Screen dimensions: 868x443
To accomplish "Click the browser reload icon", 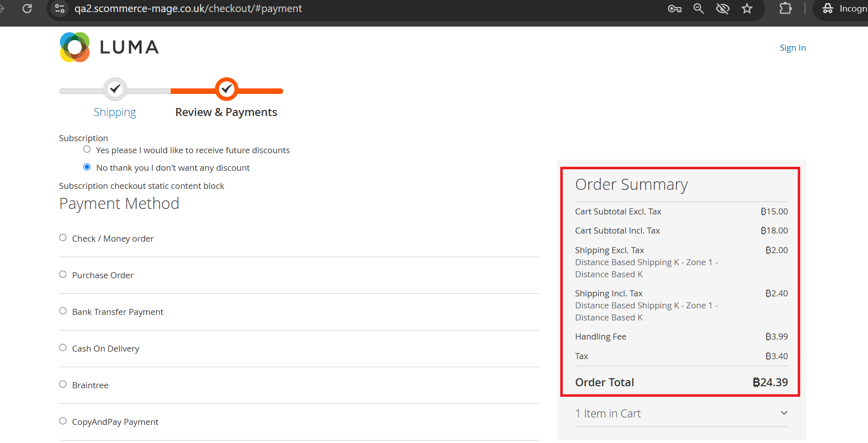I will pyautogui.click(x=27, y=9).
